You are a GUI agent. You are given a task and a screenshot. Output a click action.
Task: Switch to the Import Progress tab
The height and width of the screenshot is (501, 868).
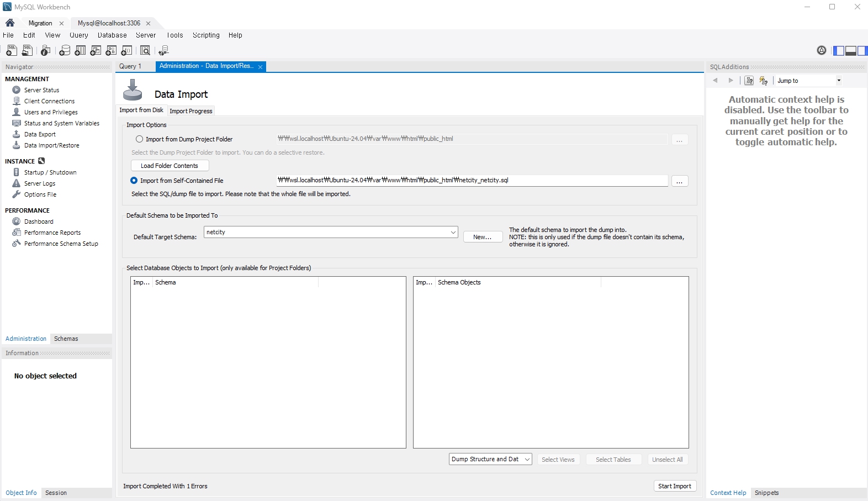tap(191, 111)
